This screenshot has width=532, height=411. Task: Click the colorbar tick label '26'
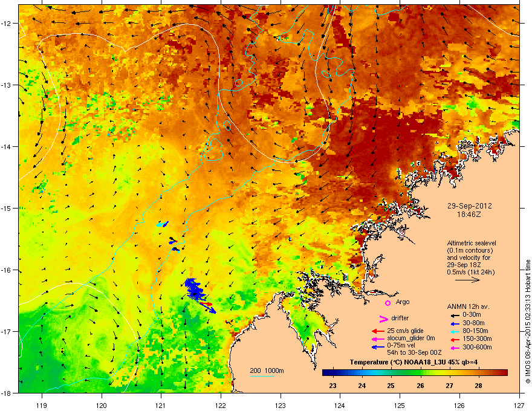(420, 386)
